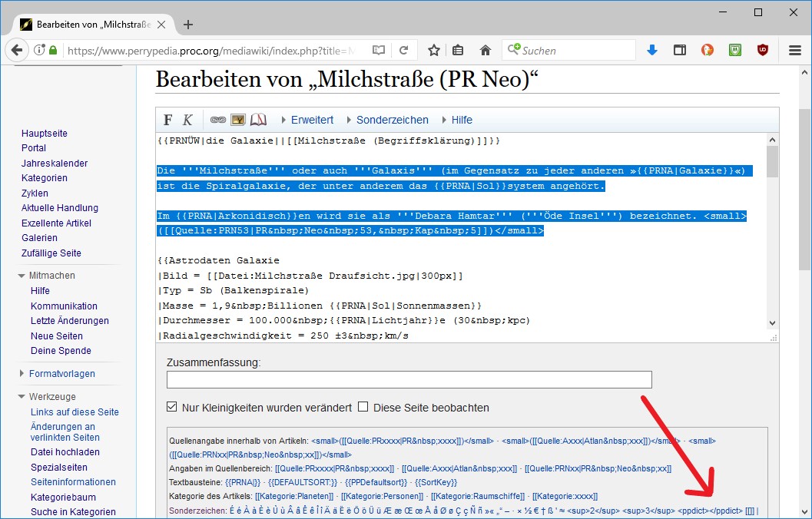
Task: Apply bold formatting with the F icon
Action: tap(168, 120)
